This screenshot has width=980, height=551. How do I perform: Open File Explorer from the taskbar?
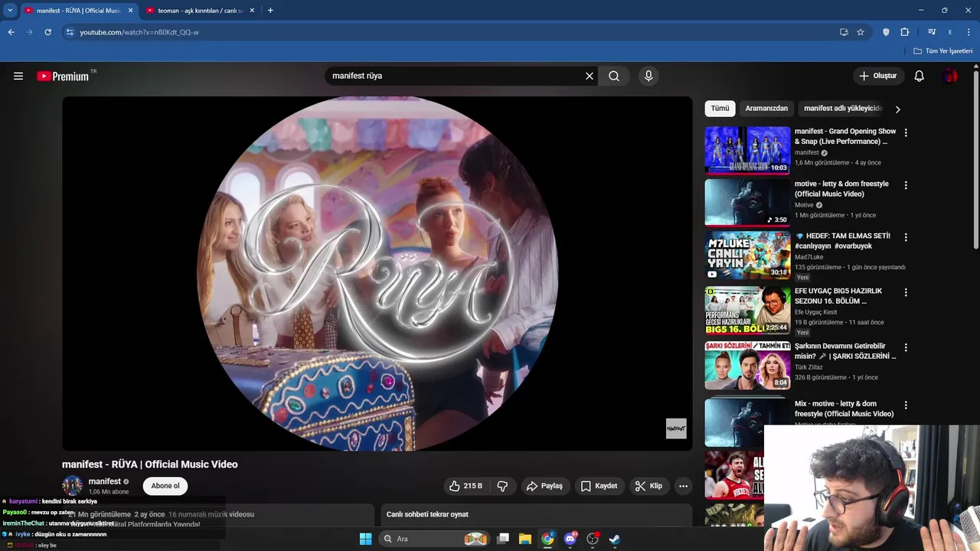[525, 539]
